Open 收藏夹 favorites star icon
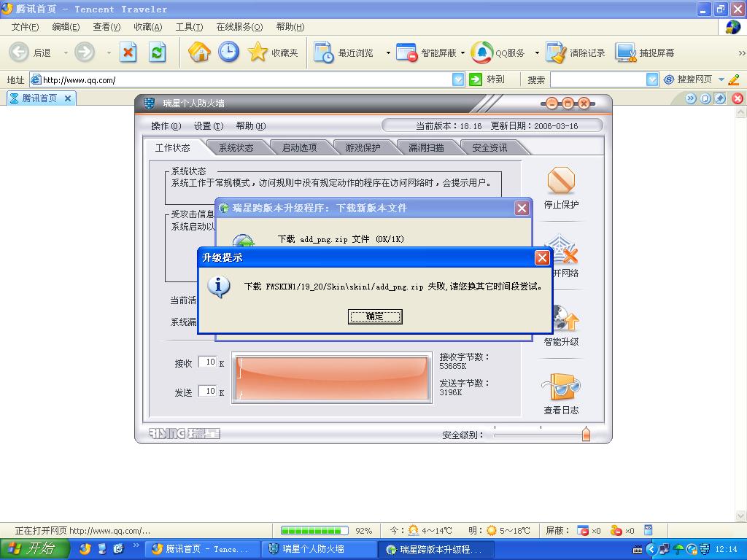 [258, 52]
